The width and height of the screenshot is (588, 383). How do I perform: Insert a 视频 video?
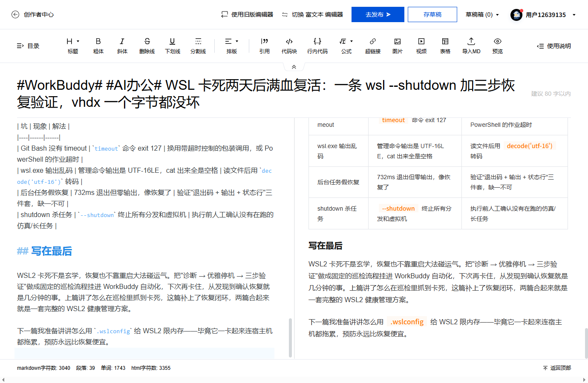(x=421, y=46)
